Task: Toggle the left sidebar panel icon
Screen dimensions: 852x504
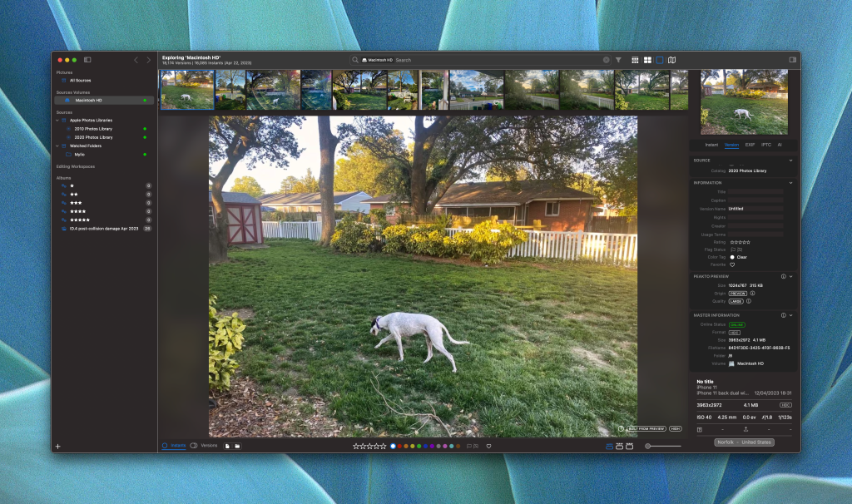Action: [x=87, y=60]
